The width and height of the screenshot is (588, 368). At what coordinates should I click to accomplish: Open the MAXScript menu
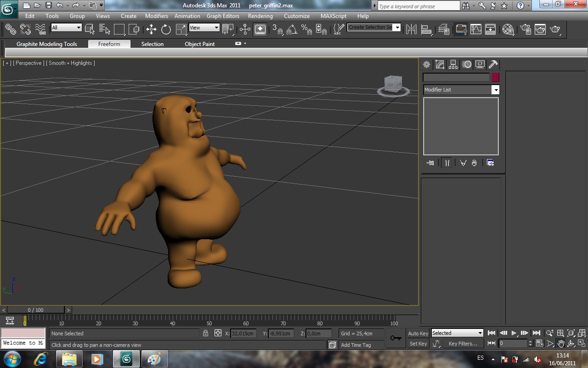click(334, 16)
